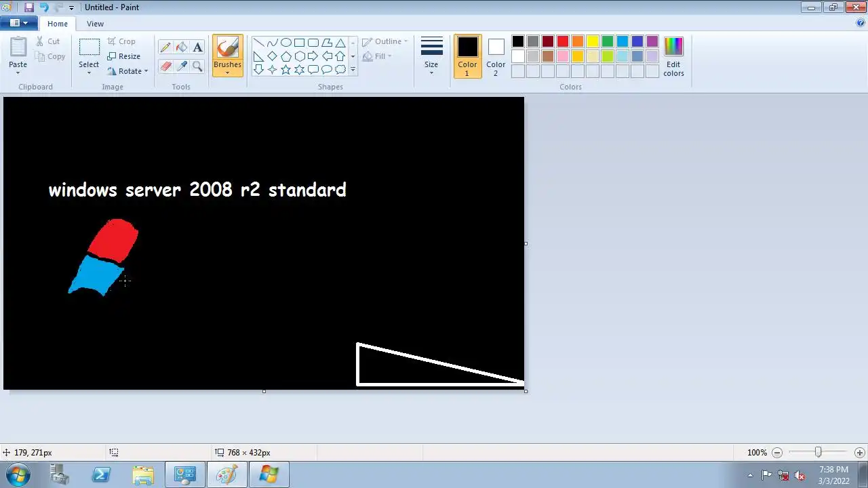
Task: Click the Save icon in quick access toolbar
Action: (x=29, y=7)
